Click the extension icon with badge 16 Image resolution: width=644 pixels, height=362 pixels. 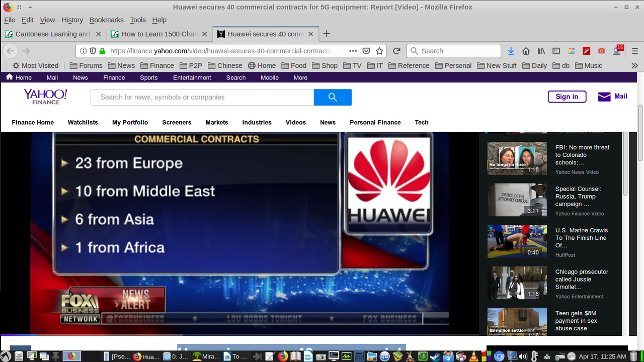[x=618, y=50]
